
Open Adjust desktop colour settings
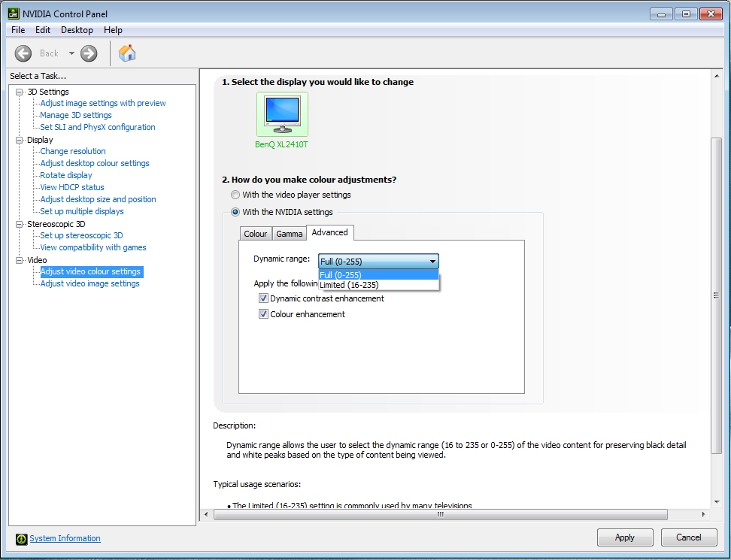coord(95,163)
